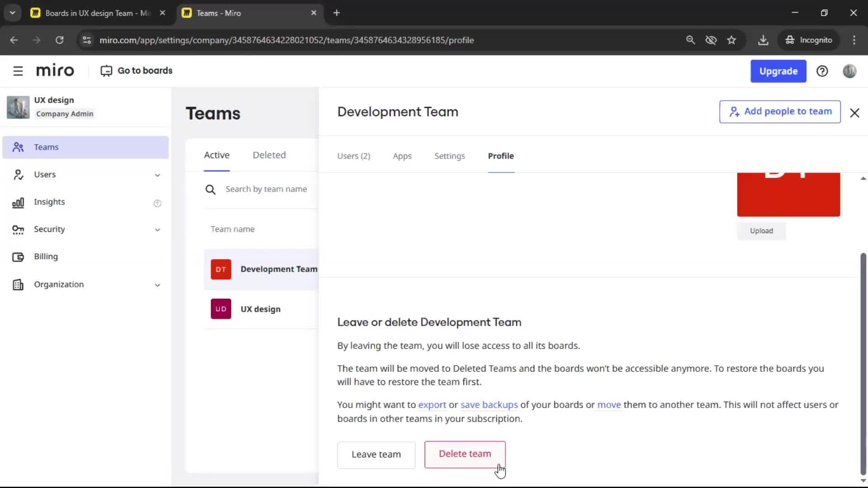
Task: Open the Chrome three-dot menu
Action: (x=854, y=40)
